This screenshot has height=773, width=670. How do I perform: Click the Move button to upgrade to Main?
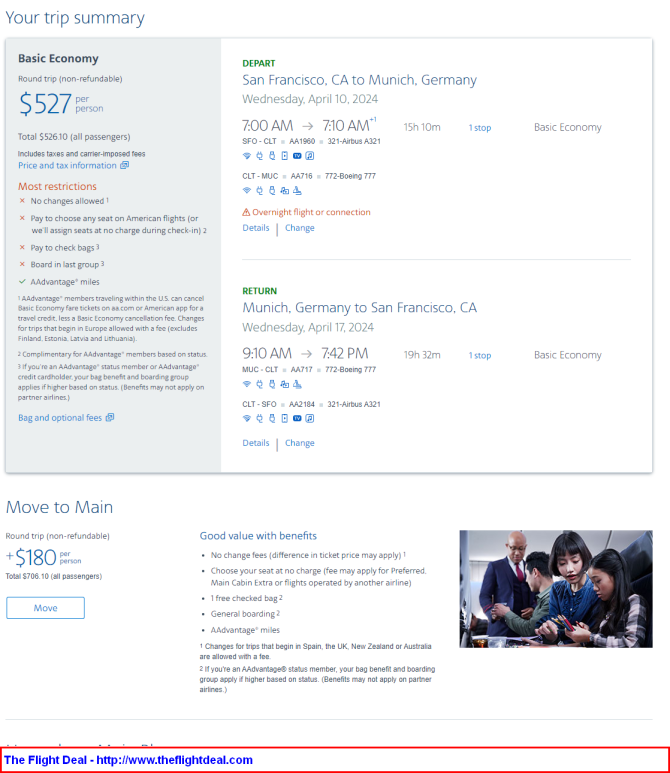coord(45,608)
